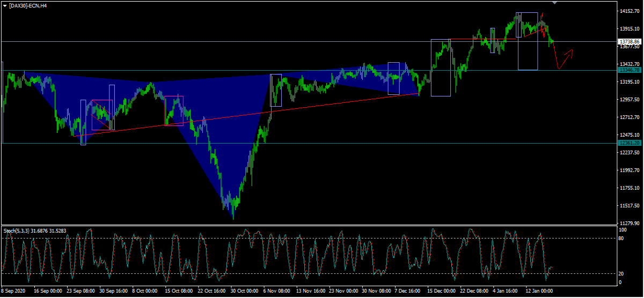Click the 13 Nov 16:00 time label
Image resolution: width=644 pixels, height=298 pixels.
(311, 290)
